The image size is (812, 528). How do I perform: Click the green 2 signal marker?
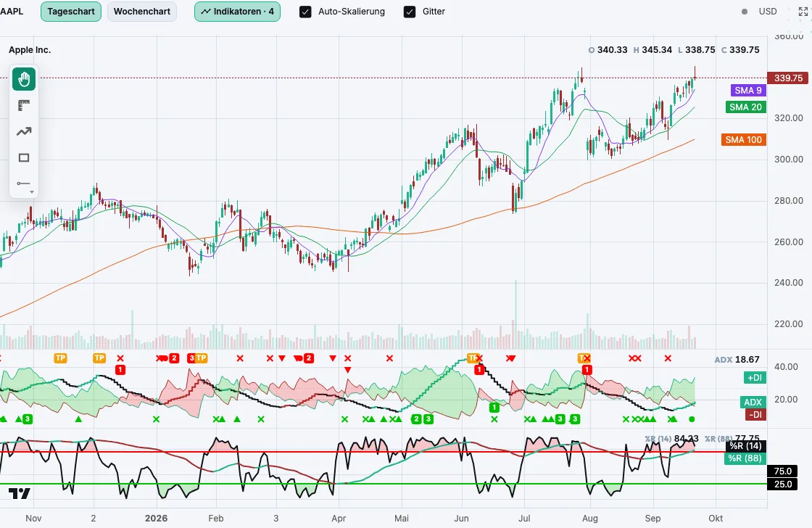pos(416,419)
